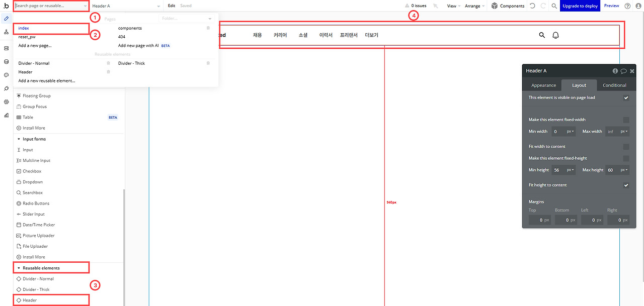This screenshot has width=644, height=306.
Task: Click the element picker arrow icon
Action: [435, 6]
